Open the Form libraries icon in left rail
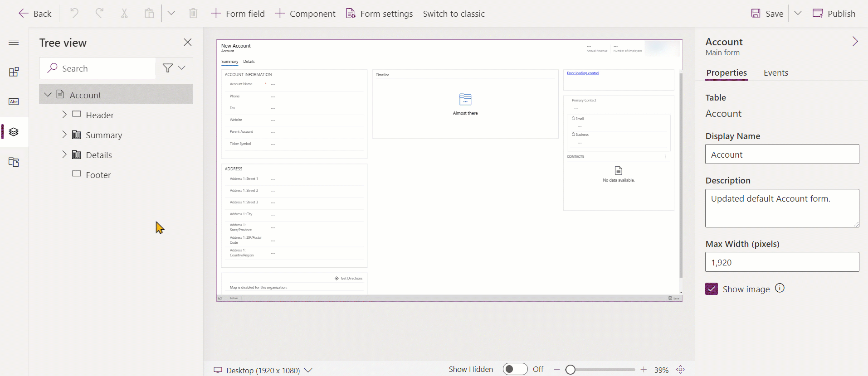The height and width of the screenshot is (376, 868). (x=14, y=162)
